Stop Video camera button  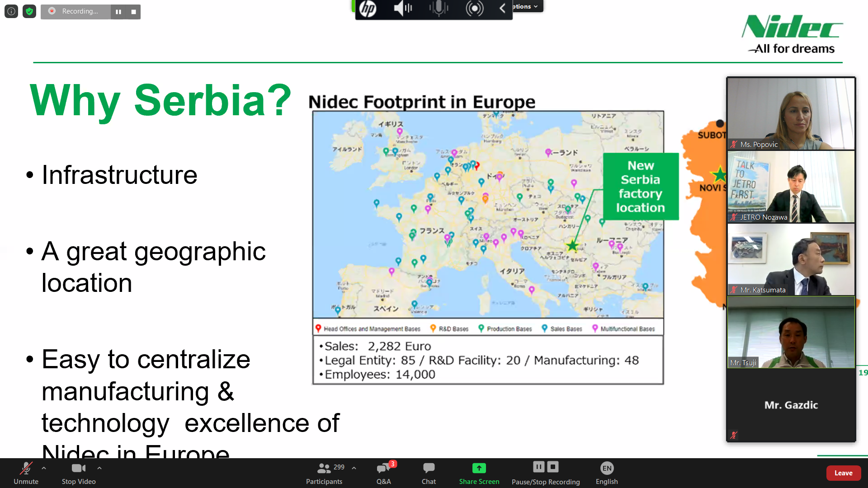[x=79, y=473]
